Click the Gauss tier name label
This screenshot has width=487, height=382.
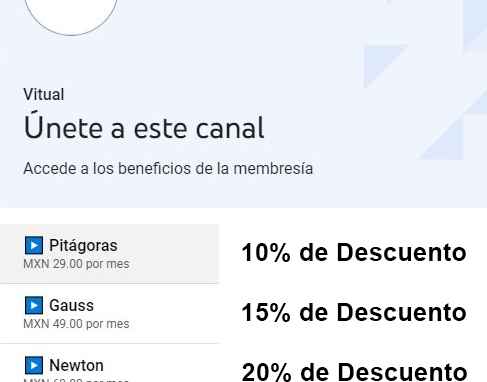(x=71, y=305)
